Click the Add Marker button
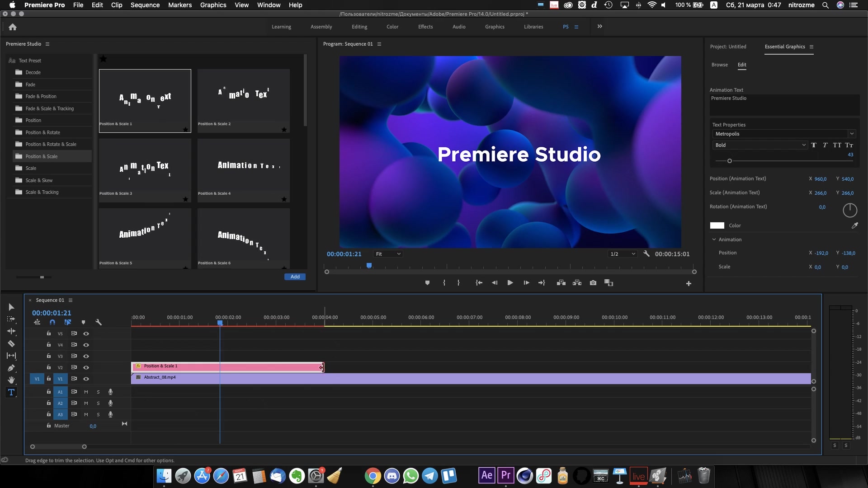Screen dimensions: 868x488 point(427,282)
